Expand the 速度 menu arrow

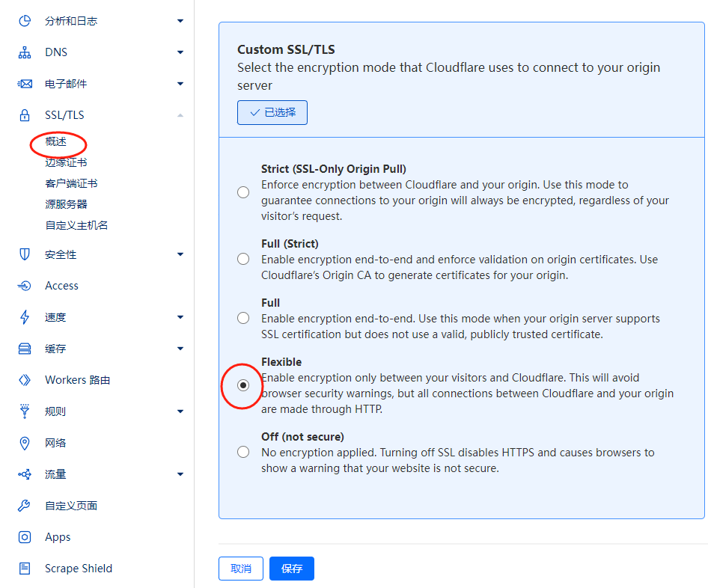[180, 317]
